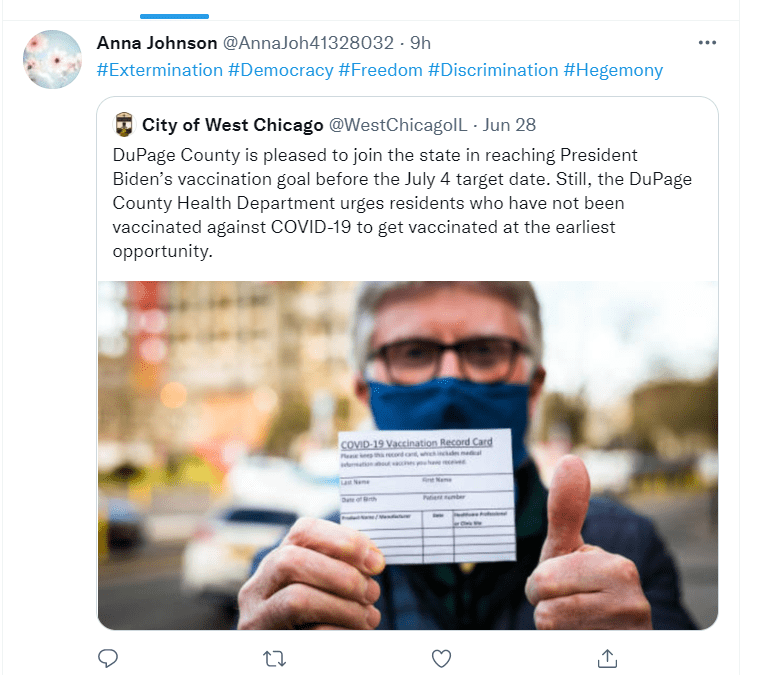This screenshot has height=675, width=769.
Task: Open the @AnnaJoh41328032 handle
Action: tap(308, 43)
